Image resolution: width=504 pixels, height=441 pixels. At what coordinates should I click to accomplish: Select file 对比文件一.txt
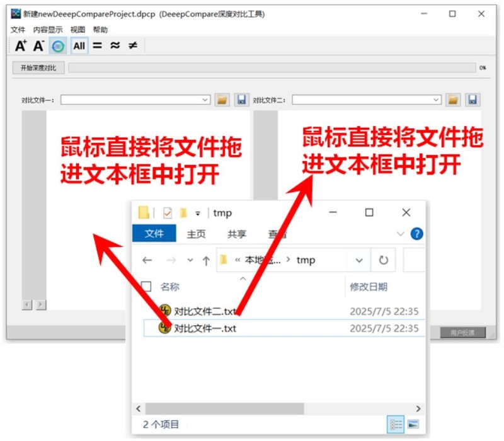[205, 328]
